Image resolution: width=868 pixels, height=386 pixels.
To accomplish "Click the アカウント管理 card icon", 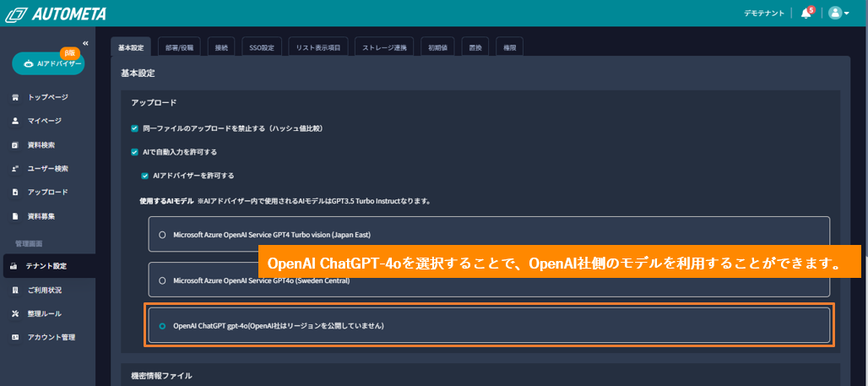I will point(15,337).
